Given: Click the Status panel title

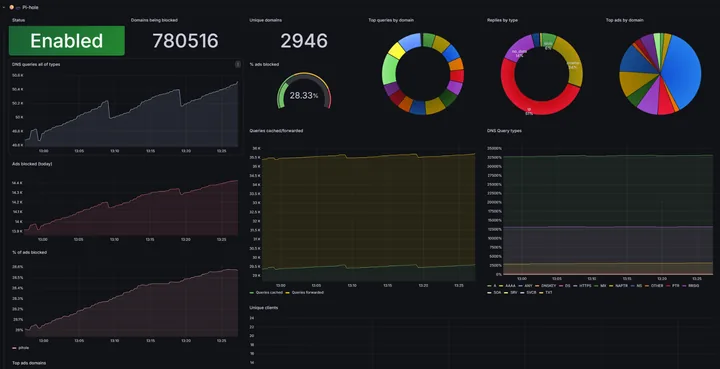Looking at the screenshot, I should (18, 20).
